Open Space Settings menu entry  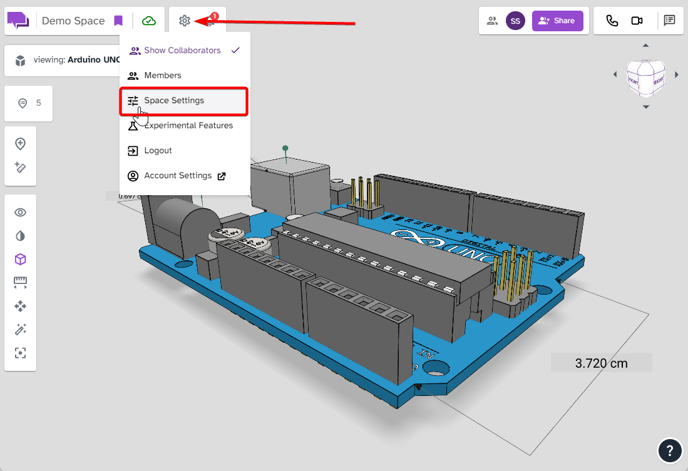184,101
